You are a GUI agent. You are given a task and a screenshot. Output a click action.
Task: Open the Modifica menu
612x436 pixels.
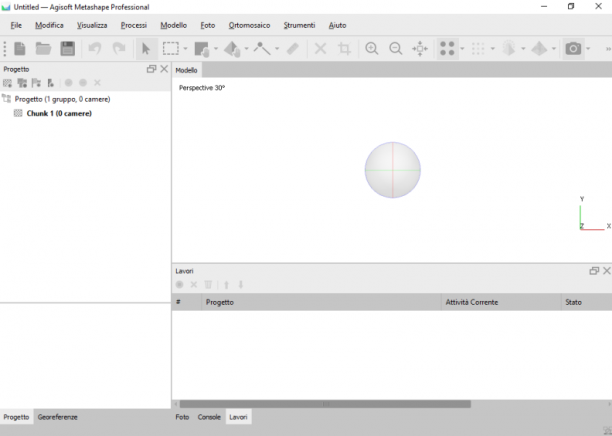point(49,25)
